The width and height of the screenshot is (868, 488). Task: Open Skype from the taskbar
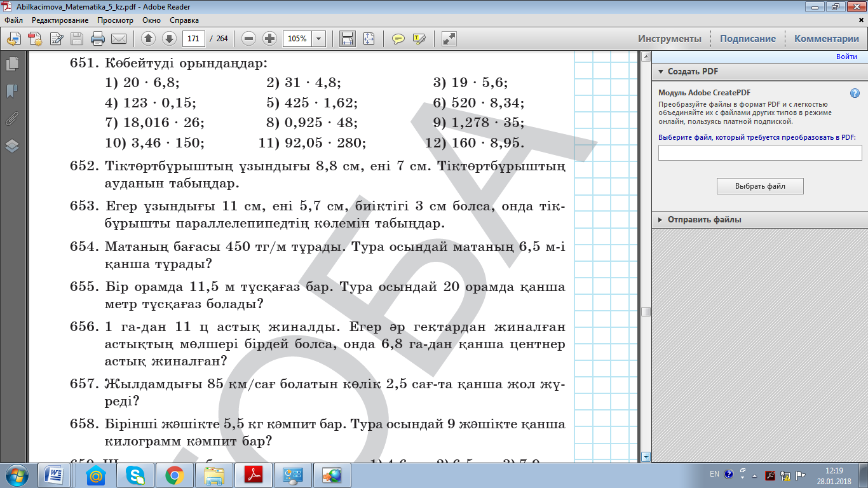point(135,475)
